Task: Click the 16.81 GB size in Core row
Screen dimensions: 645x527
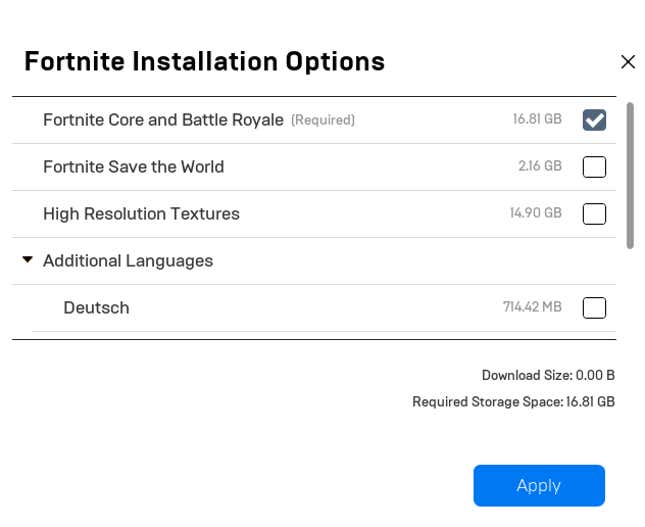Action: point(537,119)
